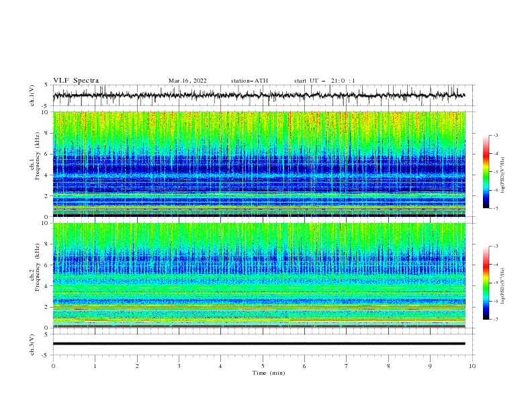Screen dimensions: 532x411
Task: Click the "-3" label on ch.2 colorbar
Action: (495, 246)
